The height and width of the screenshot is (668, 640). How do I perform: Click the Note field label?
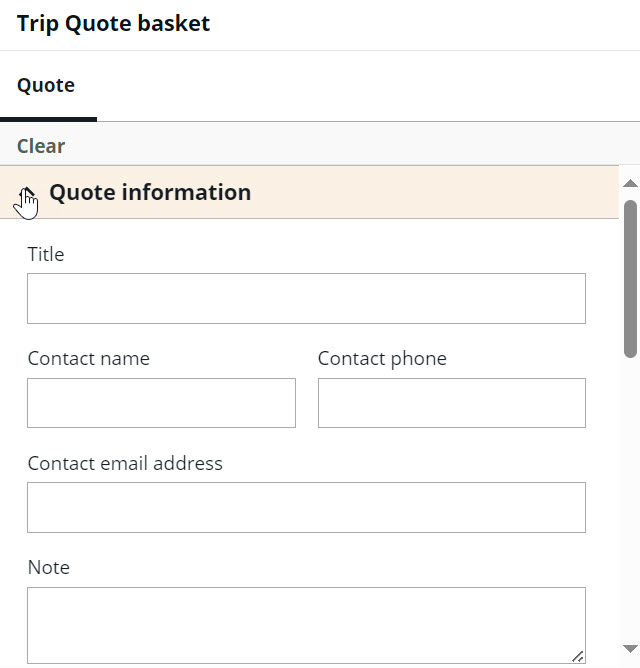click(49, 567)
